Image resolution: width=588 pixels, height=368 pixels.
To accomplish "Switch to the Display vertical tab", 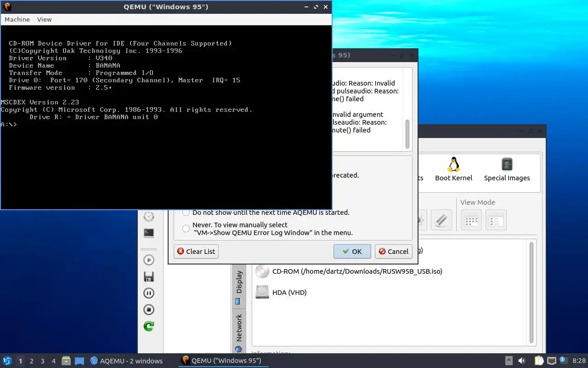I will pyautogui.click(x=238, y=286).
